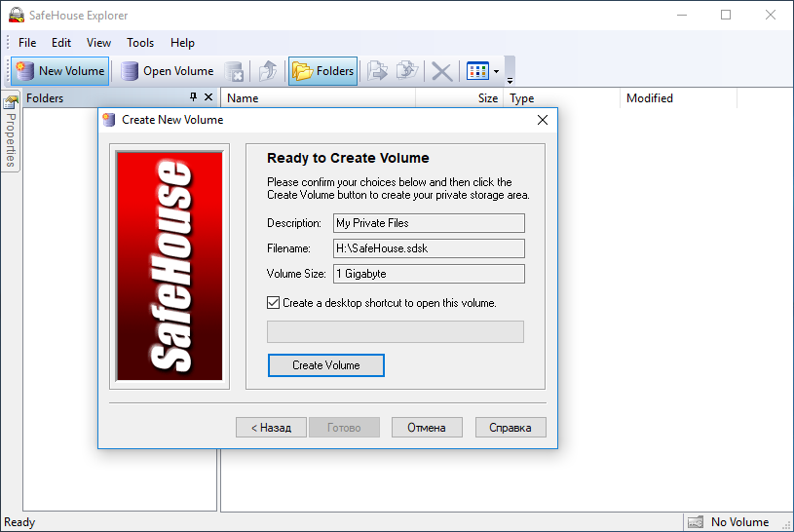This screenshot has height=532, width=794.
Task: Toggle the Folders pane toolbar button
Action: click(x=323, y=71)
